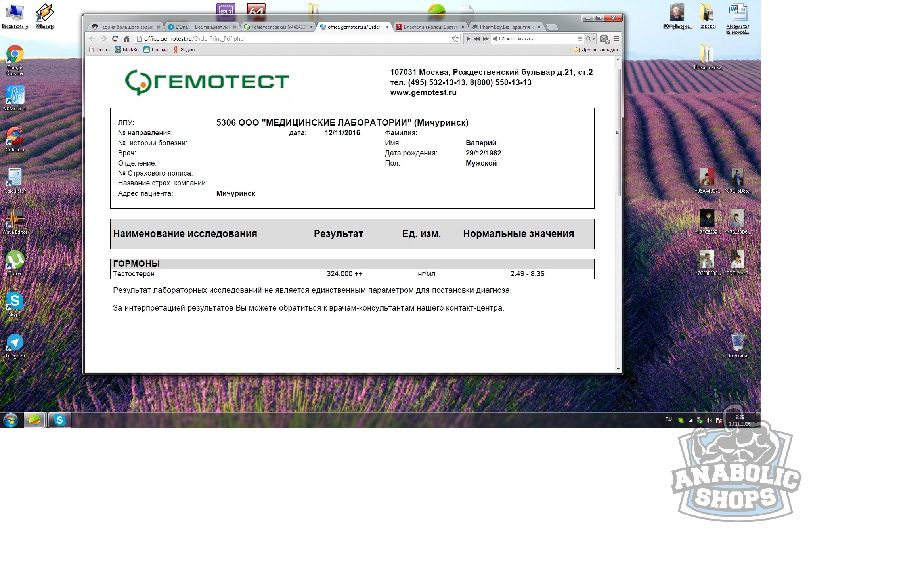Click the browser reload button

[x=115, y=38]
